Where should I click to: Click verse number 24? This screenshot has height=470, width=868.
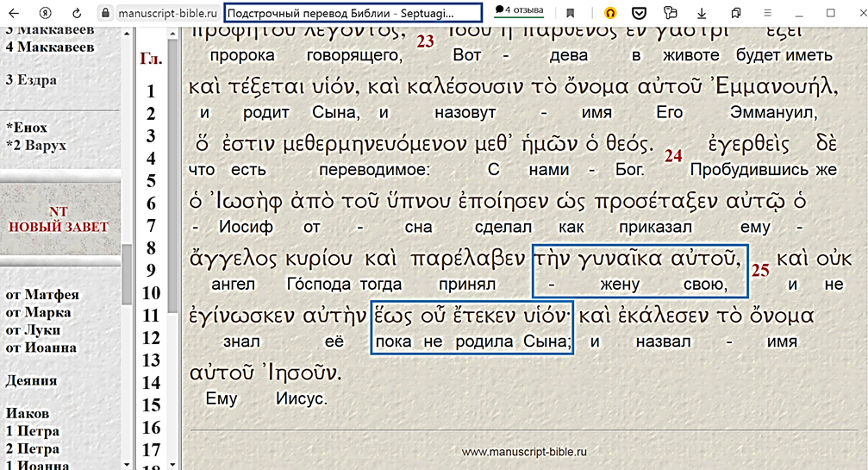673,156
